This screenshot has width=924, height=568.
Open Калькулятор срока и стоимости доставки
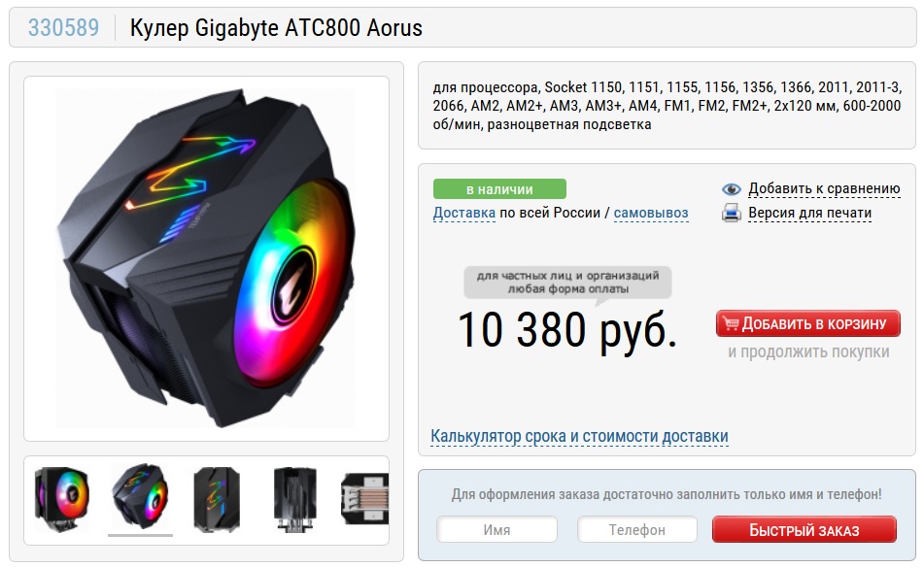[x=579, y=436]
